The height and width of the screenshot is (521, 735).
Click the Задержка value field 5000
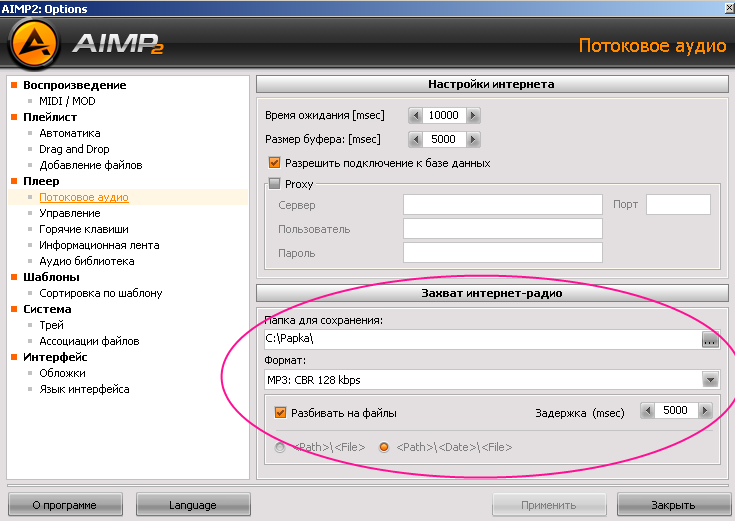676,411
